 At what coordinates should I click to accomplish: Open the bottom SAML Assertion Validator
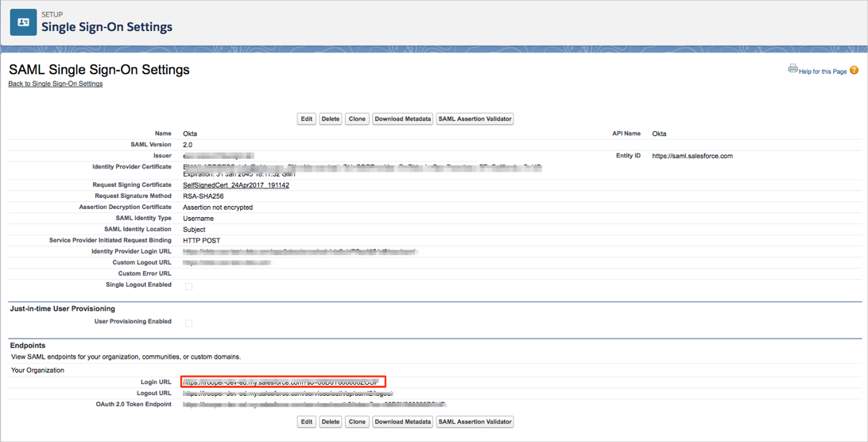point(475,422)
